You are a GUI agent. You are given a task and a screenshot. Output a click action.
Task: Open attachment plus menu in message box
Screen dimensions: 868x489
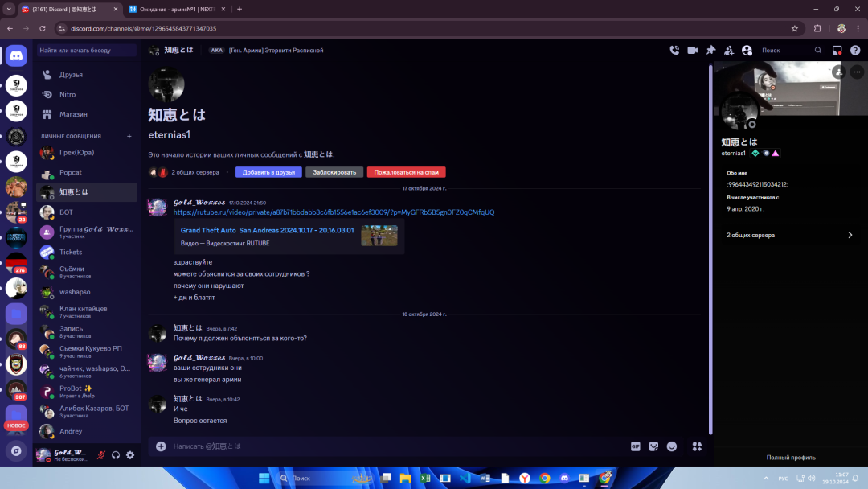pos(161,446)
